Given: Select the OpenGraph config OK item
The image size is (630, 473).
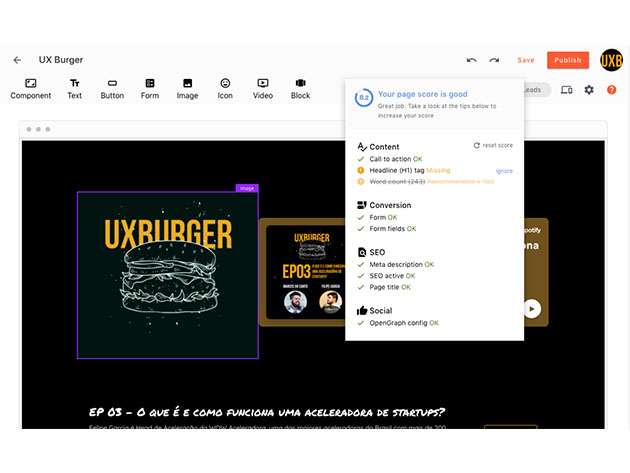Looking at the screenshot, I should point(398,323).
